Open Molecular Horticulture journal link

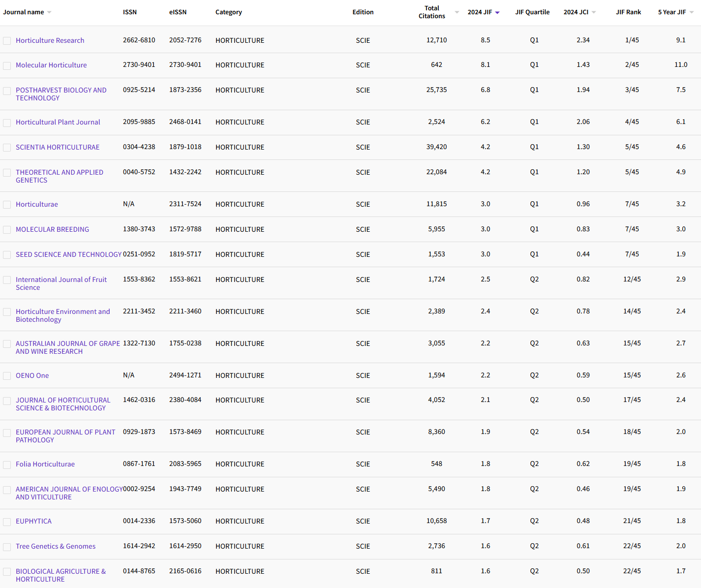pos(51,65)
